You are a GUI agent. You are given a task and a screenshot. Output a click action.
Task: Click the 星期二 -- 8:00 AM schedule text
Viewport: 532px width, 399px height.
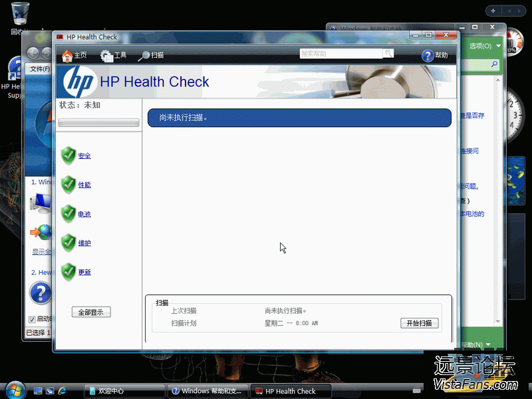[291, 323]
